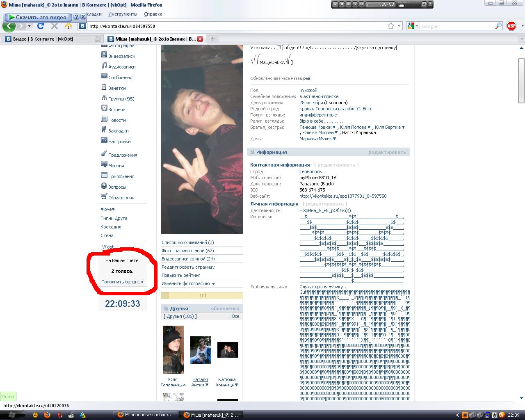Open Фотографии со мной (67)

[187, 251]
